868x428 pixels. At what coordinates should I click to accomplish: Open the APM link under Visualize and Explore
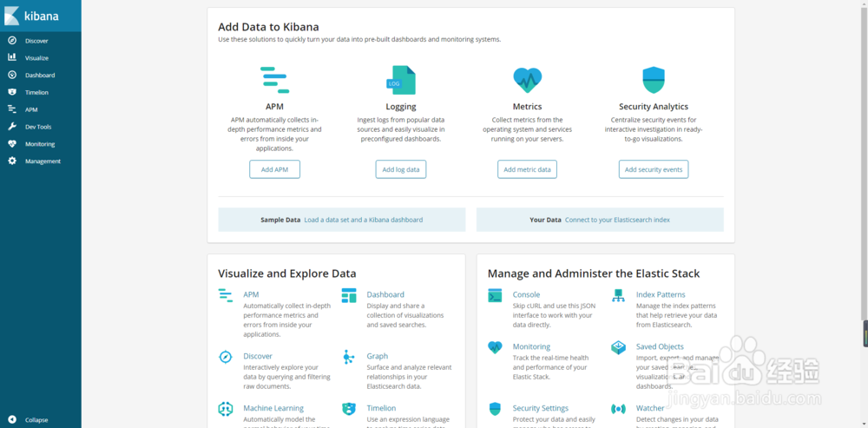click(x=251, y=294)
